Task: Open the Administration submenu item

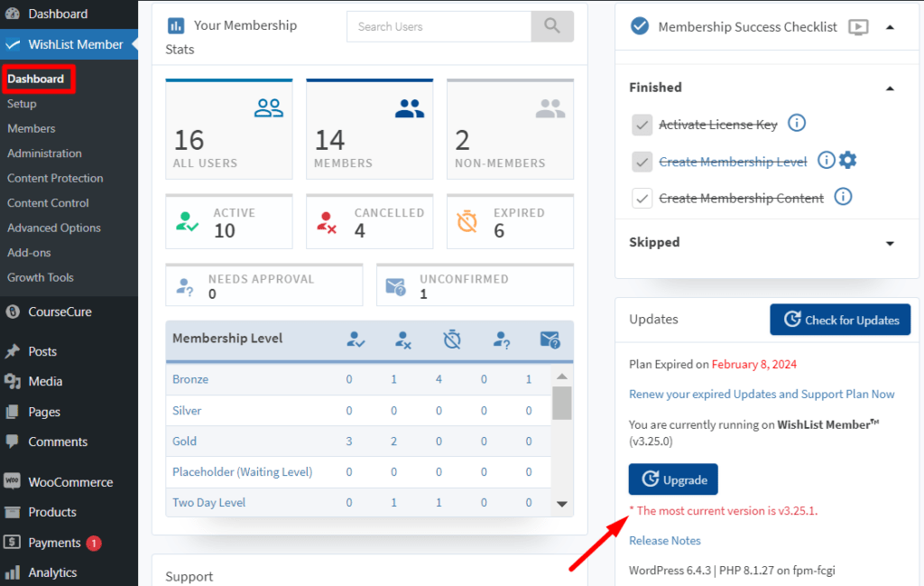Action: coord(44,153)
